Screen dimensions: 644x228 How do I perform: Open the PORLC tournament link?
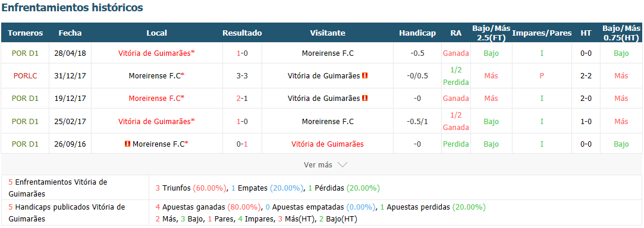tap(25, 76)
